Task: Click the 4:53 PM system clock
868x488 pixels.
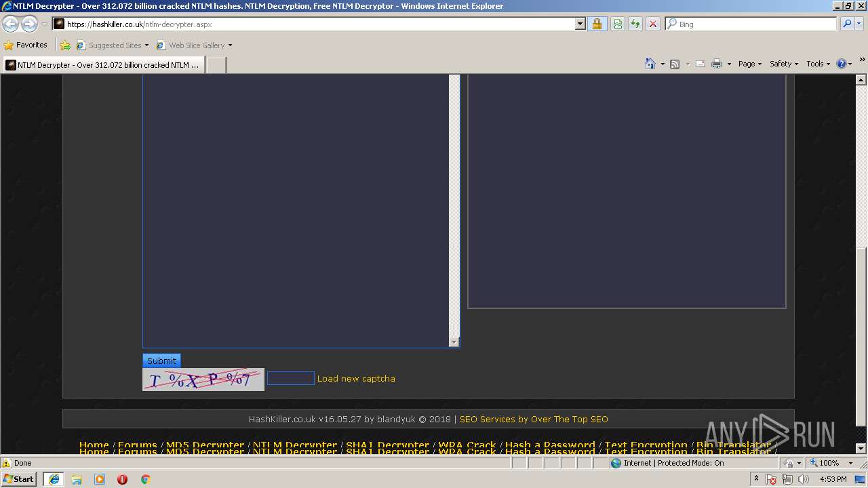Action: pos(833,479)
